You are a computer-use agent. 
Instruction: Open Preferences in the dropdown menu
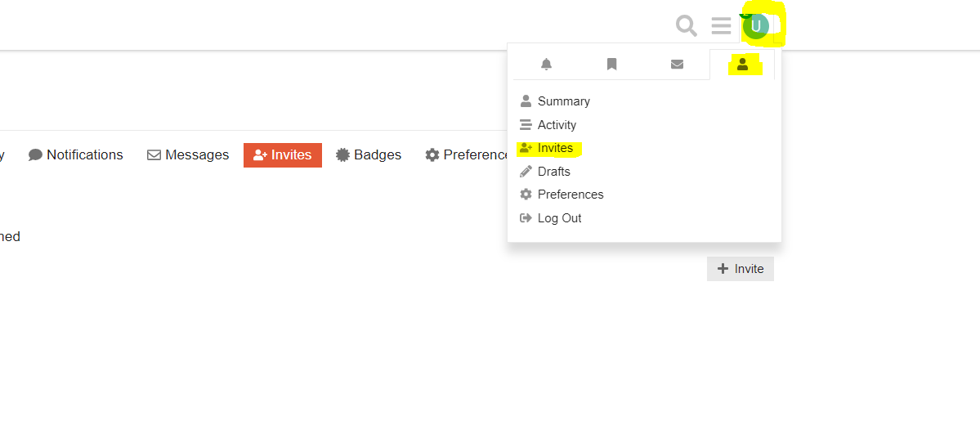571,195
